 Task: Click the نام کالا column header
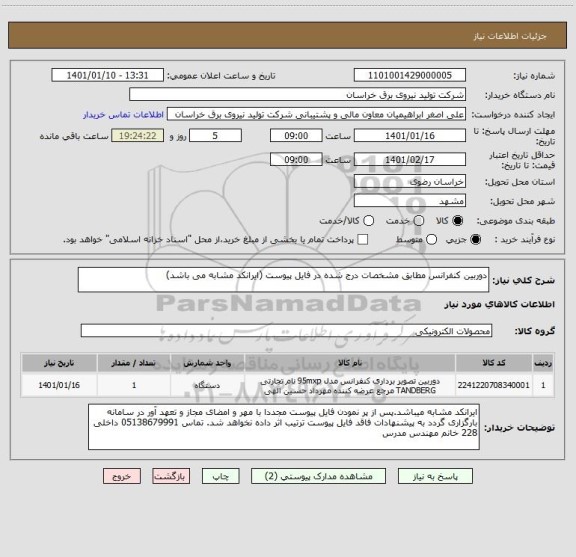[x=350, y=363]
